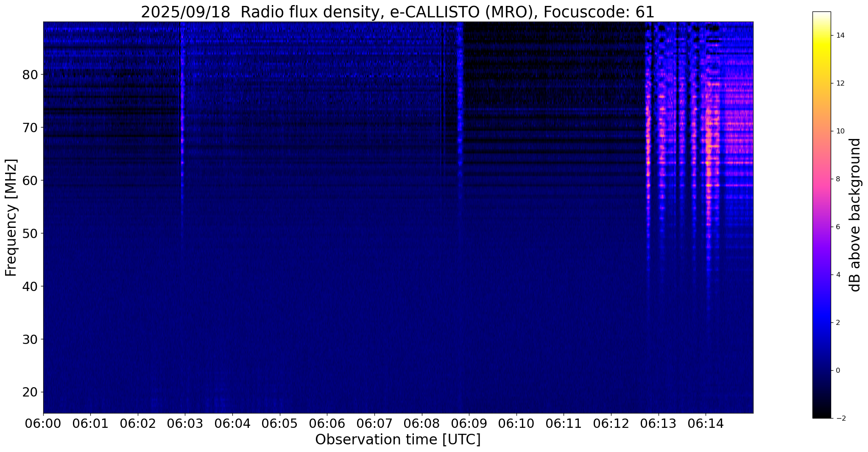Click the vertical burst streak just before 06:03

(182, 127)
